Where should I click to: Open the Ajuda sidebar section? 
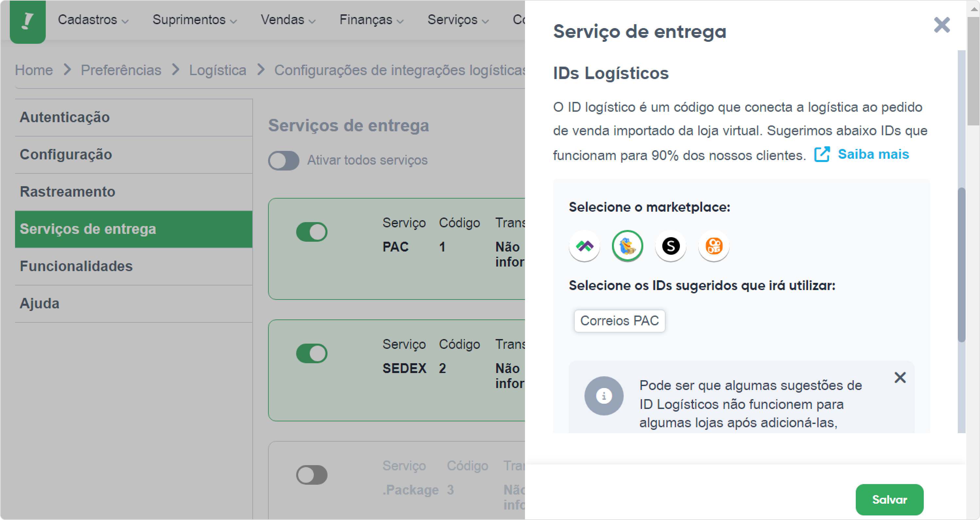(x=134, y=304)
